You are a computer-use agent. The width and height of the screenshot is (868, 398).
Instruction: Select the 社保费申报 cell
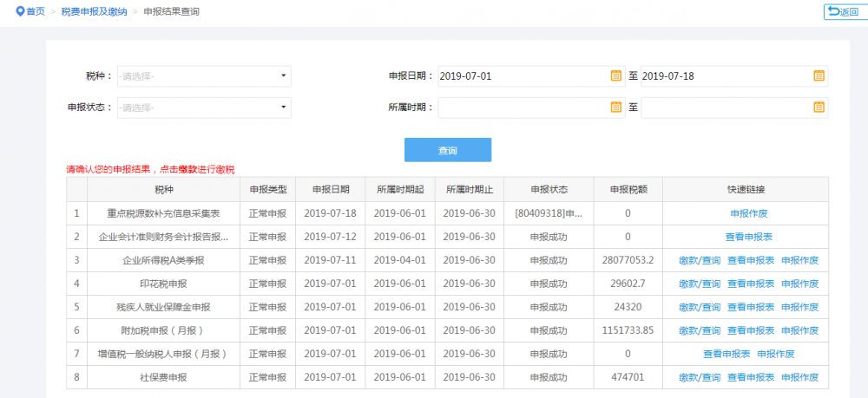[163, 377]
